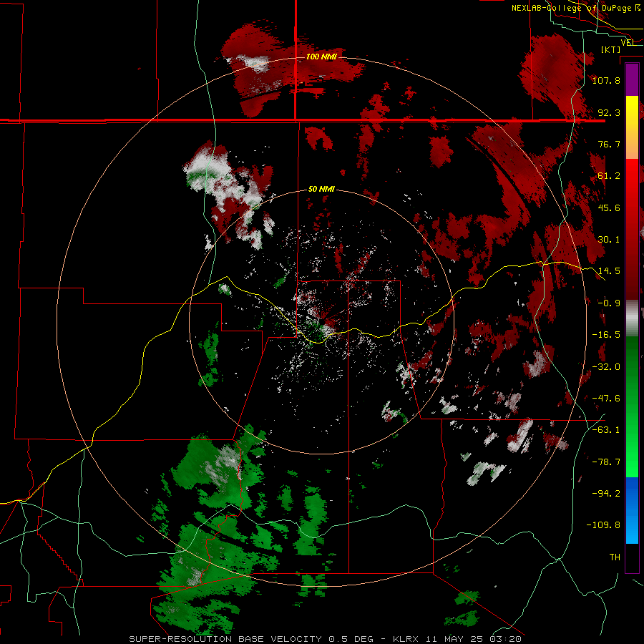Click the 107.8 legend value

[606, 80]
